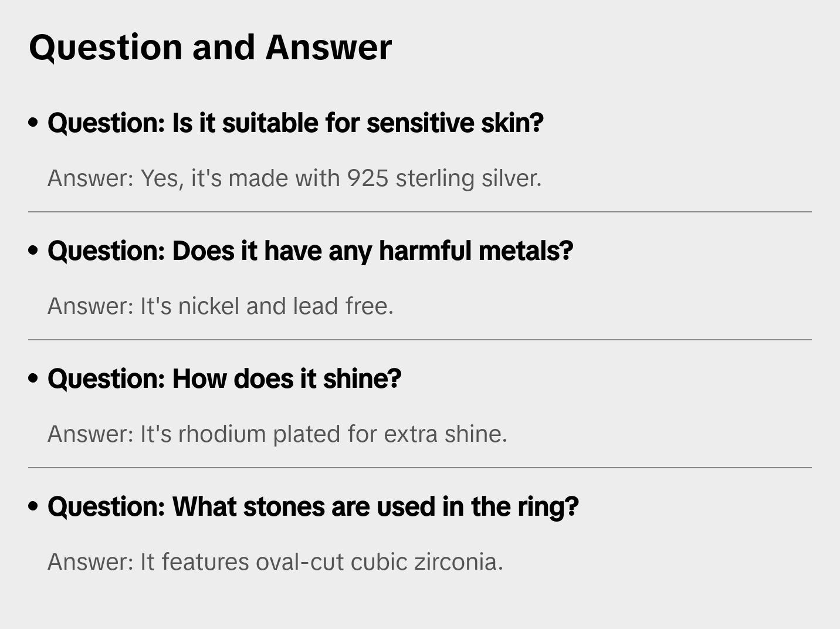
Task: Select the "How does it shine?" question
Action: [225, 378]
